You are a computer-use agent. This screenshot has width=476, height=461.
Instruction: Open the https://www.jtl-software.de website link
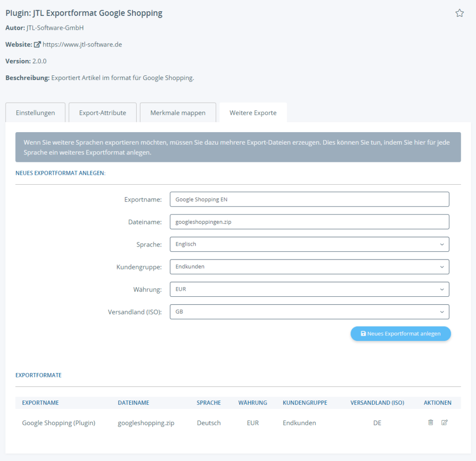pyautogui.click(x=82, y=45)
